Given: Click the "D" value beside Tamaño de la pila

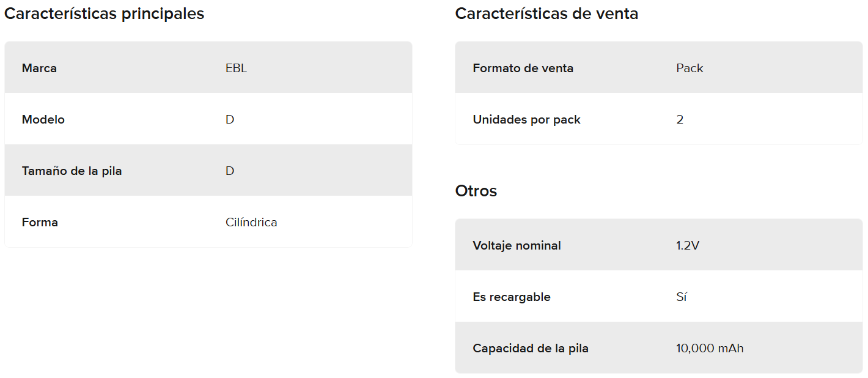Looking at the screenshot, I should [x=230, y=171].
